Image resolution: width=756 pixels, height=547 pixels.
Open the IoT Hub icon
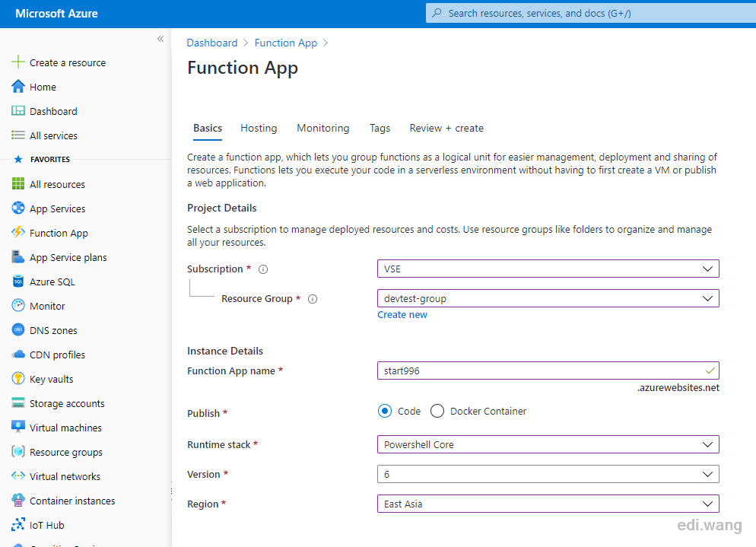[x=17, y=525]
